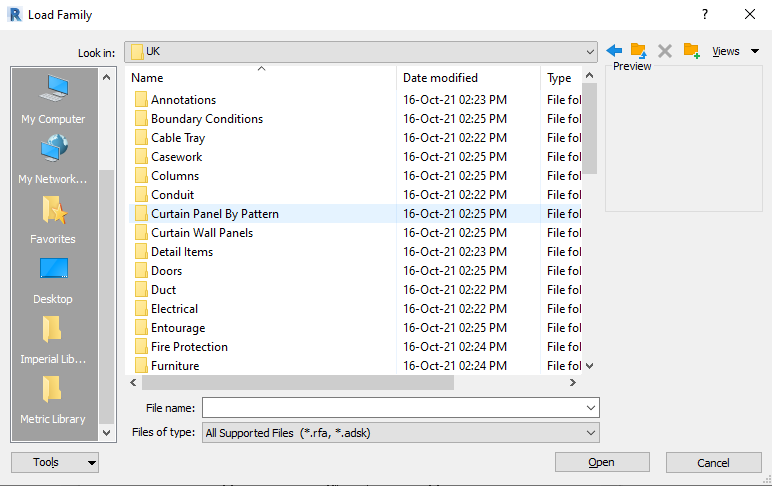Select the Entourage folder

pos(178,328)
